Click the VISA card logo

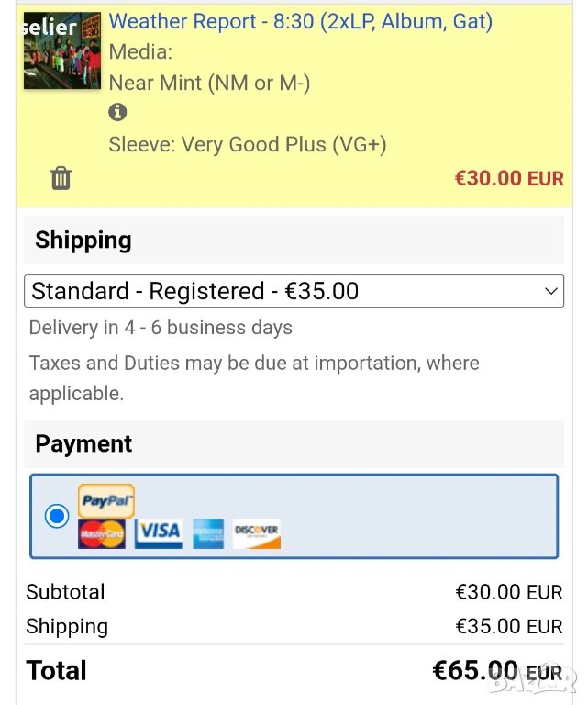click(159, 532)
